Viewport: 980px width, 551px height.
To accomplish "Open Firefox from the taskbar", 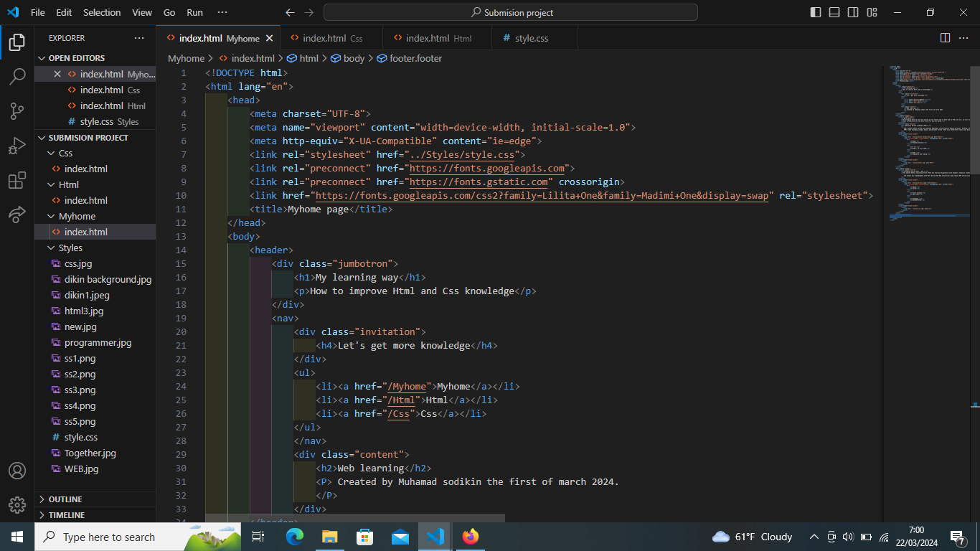I will 470,537.
